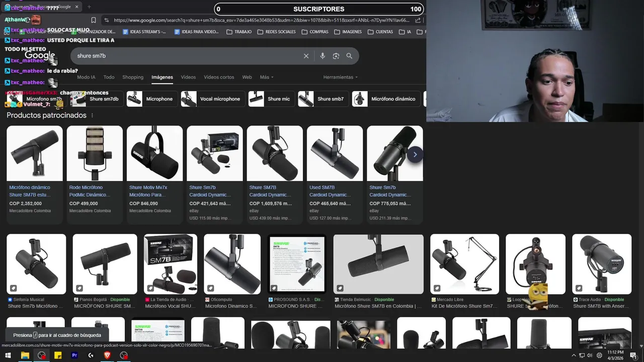Switch to Todo results tab
Screen dimensions: 644x362
pyautogui.click(x=109, y=77)
